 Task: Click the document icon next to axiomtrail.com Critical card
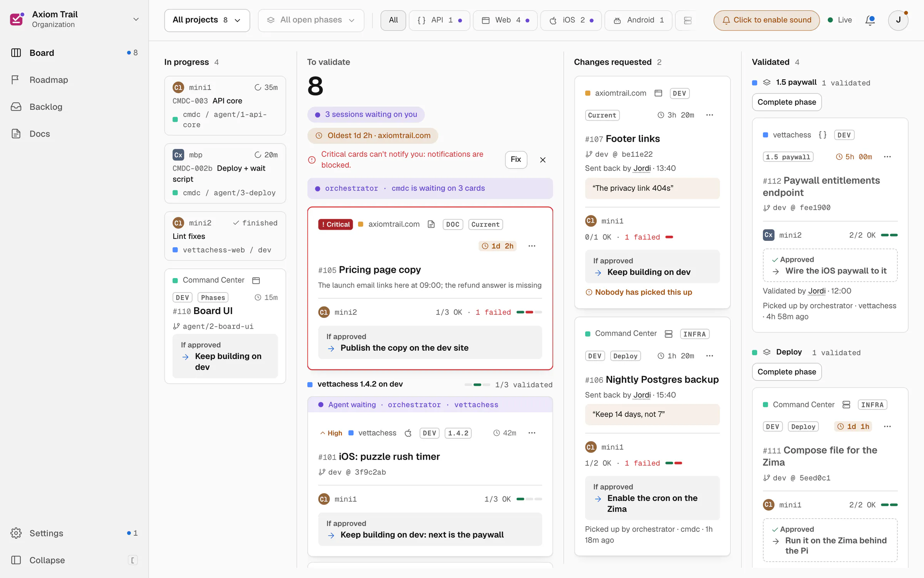tap(431, 224)
